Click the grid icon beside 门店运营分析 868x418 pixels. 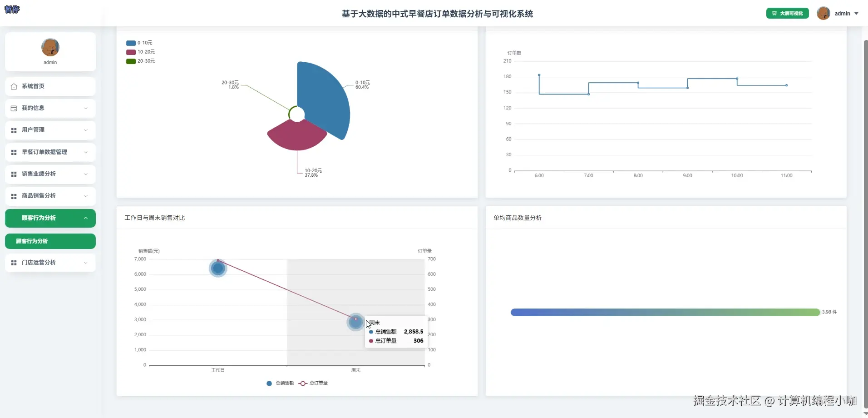[14, 263]
